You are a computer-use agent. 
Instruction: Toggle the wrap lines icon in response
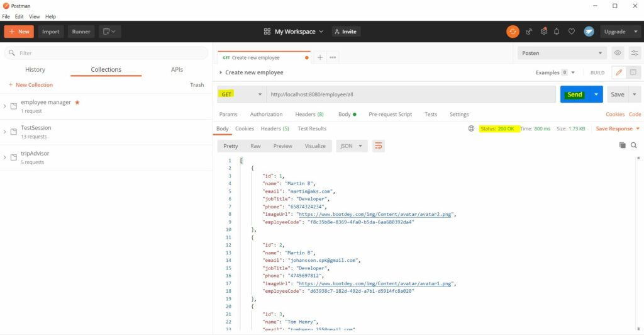pos(378,146)
